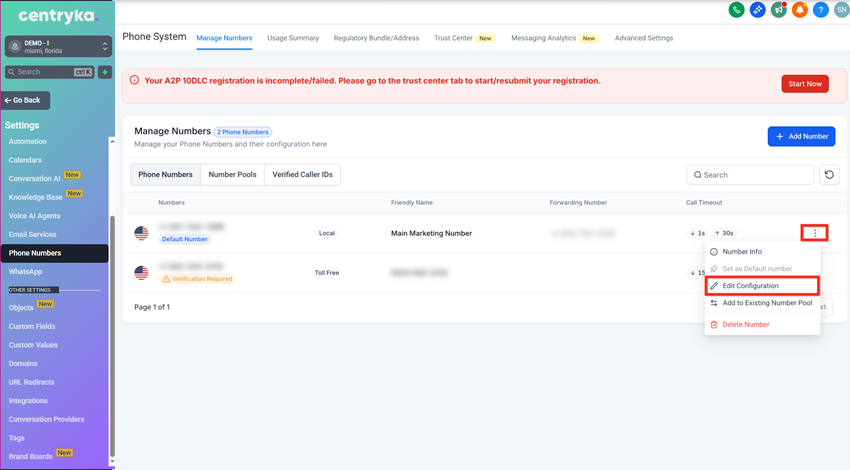Click the green phone dialer icon
This screenshot has height=470, width=850.
click(736, 10)
